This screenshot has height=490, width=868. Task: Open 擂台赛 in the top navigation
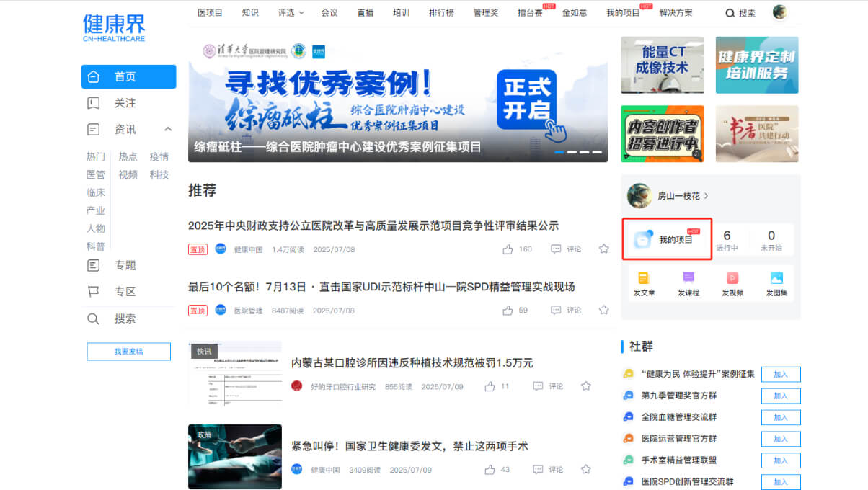(531, 12)
